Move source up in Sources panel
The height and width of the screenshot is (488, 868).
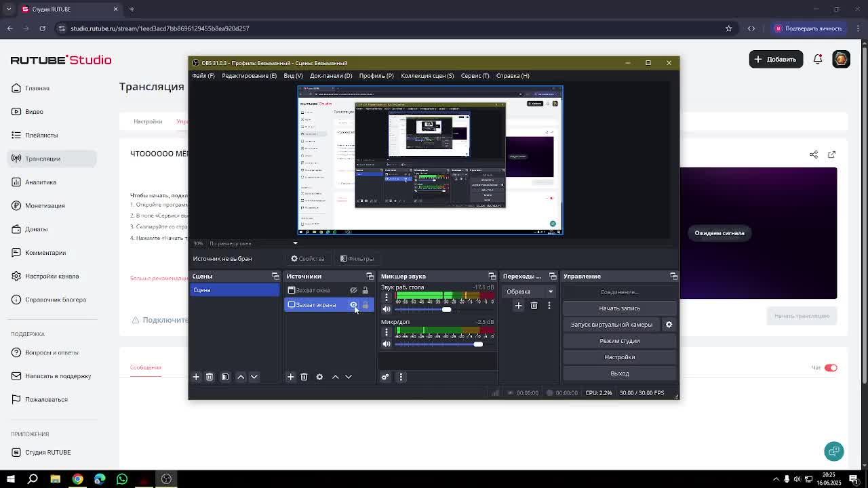pyautogui.click(x=335, y=377)
